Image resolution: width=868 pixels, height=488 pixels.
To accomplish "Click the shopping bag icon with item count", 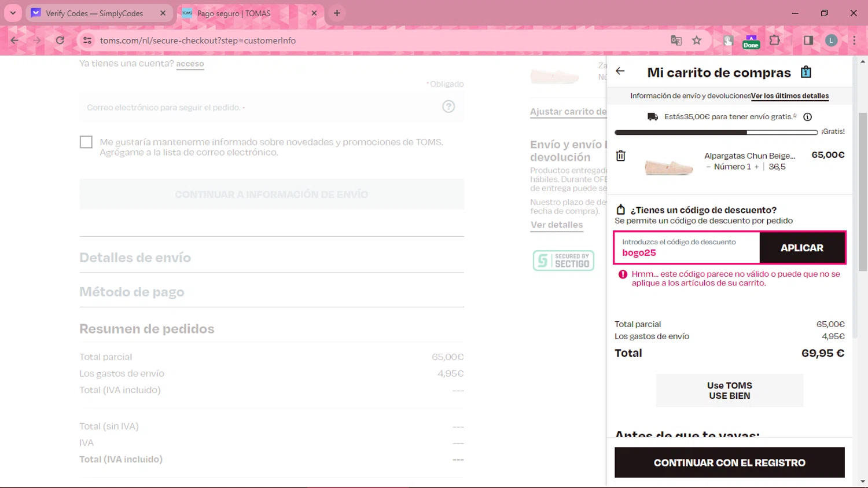I will point(806,72).
